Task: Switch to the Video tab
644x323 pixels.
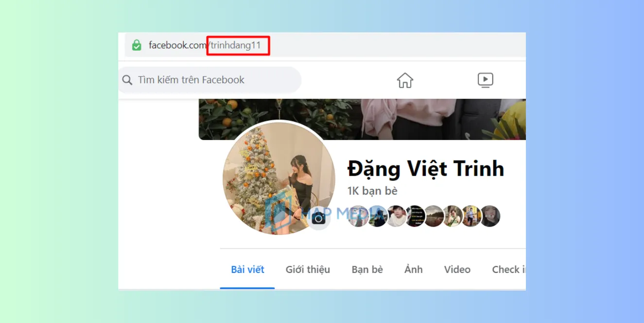Action: 457,269
